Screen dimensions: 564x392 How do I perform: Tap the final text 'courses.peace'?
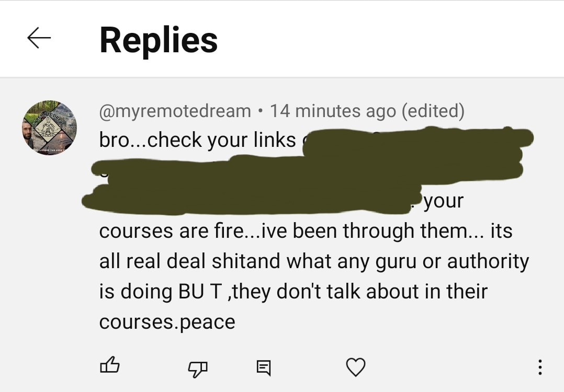[x=167, y=322]
